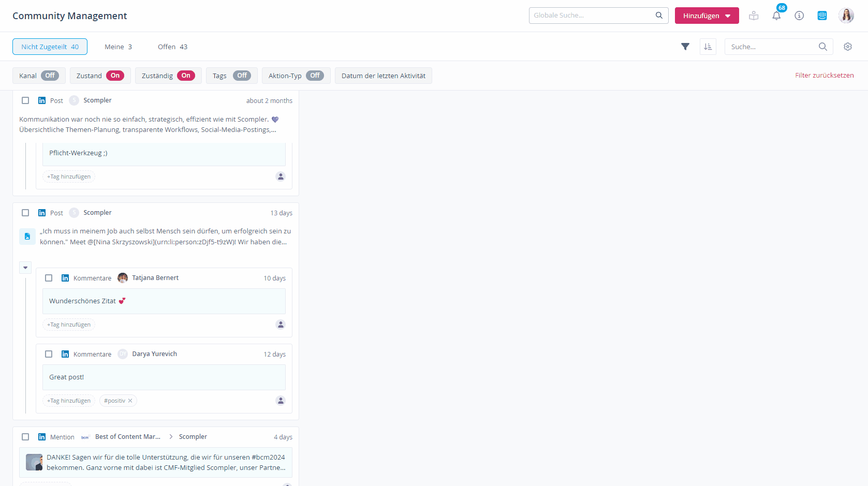Image resolution: width=868 pixels, height=486 pixels.
Task: Click the global search magnifier icon
Action: (659, 15)
